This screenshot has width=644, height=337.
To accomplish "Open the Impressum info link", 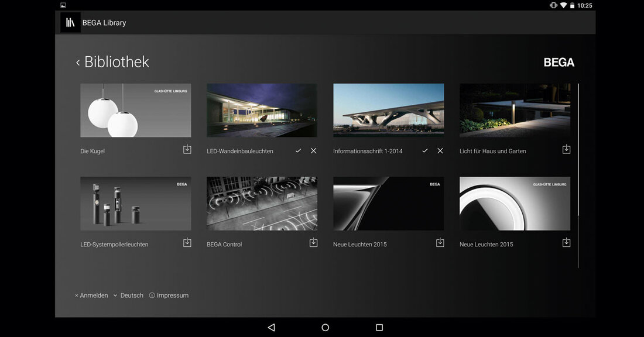I will (x=169, y=295).
